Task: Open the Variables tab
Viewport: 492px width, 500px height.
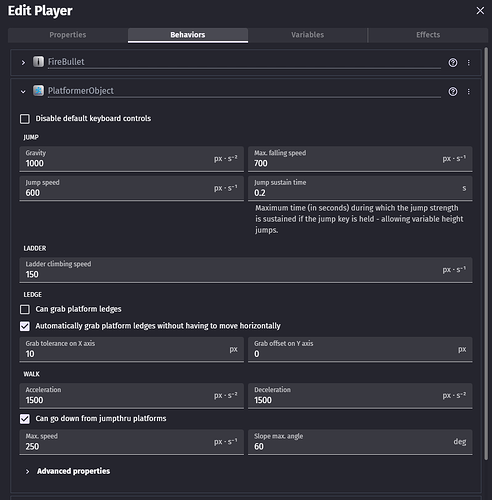Action: coord(307,35)
